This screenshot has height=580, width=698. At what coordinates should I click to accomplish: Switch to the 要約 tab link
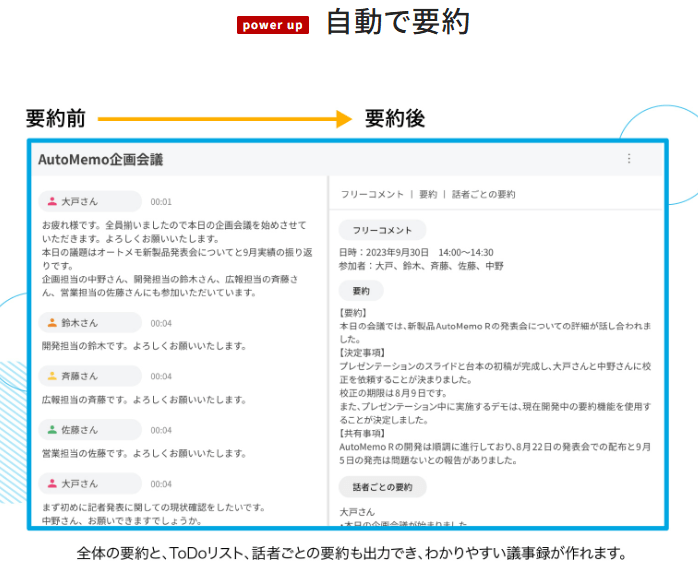coord(428,194)
